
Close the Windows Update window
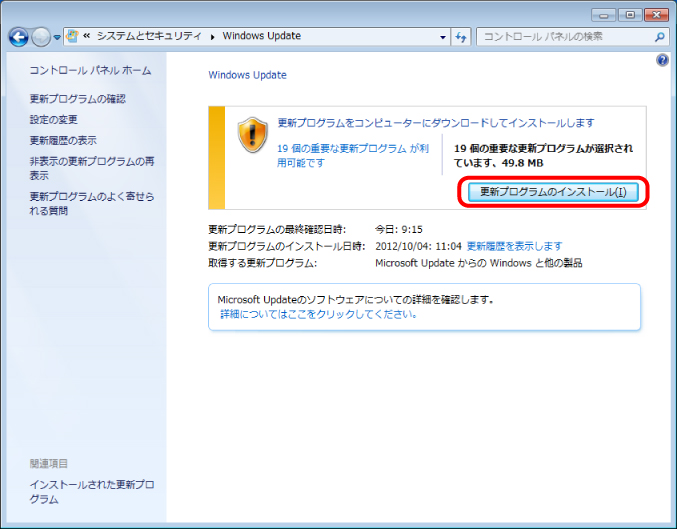tap(656, 15)
